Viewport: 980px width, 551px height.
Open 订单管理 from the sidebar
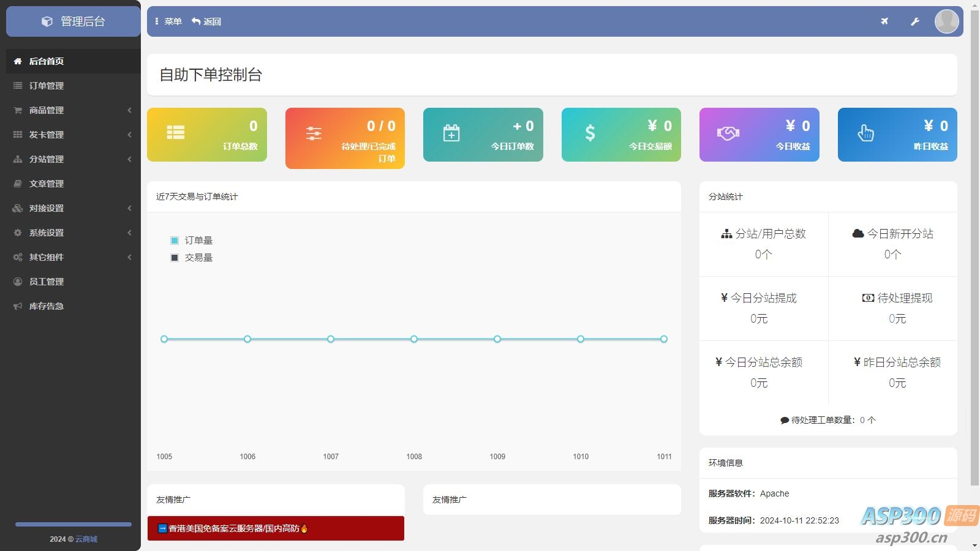pyautogui.click(x=47, y=86)
